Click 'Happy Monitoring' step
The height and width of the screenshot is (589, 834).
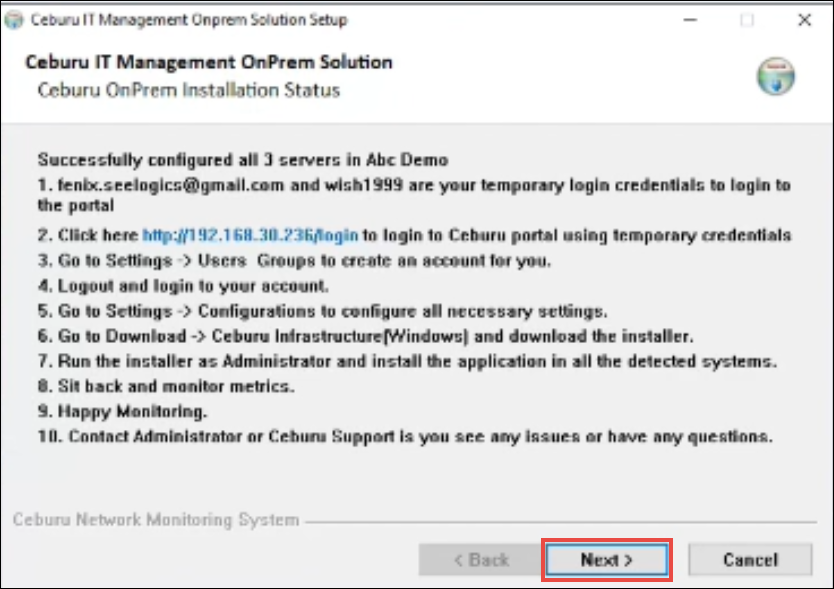tap(122, 411)
